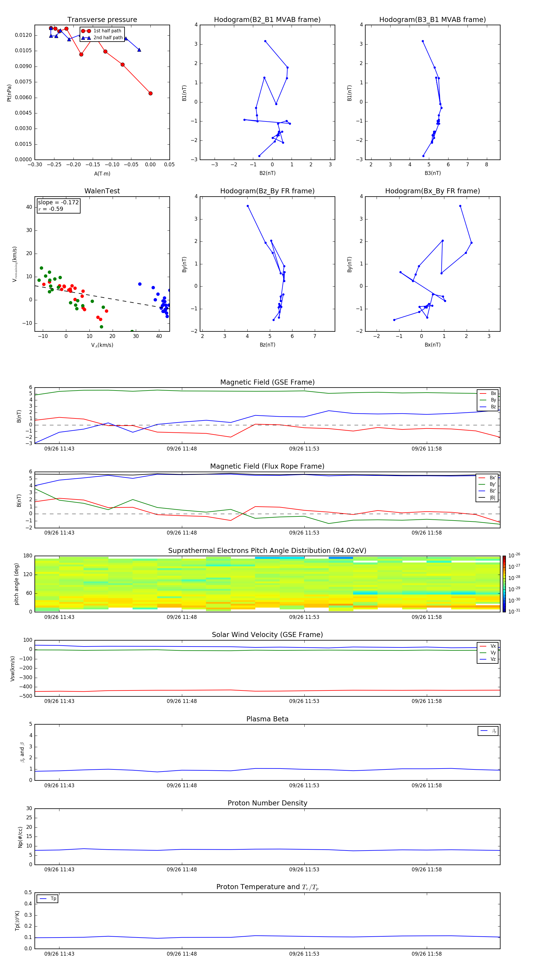535x980 pixels.
Task: Click the "0.0120" tick on Transverse pressure axis
Action: (23, 35)
